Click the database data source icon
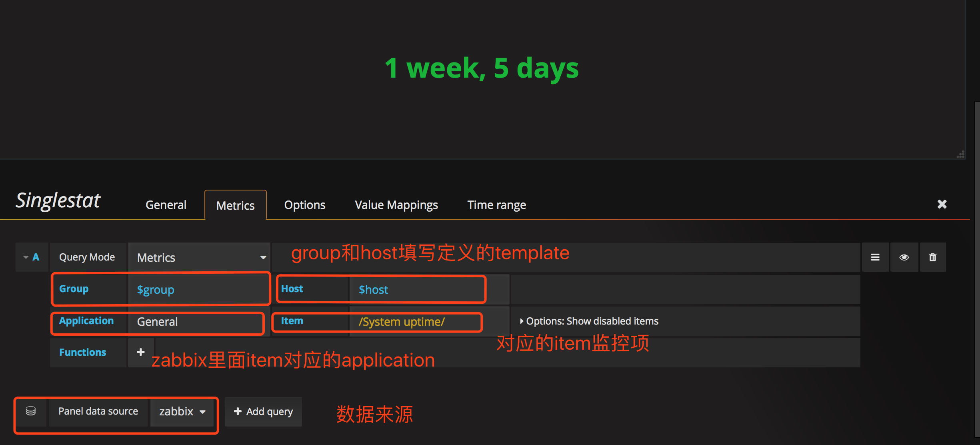The height and width of the screenshot is (445, 980). pyautogui.click(x=31, y=411)
